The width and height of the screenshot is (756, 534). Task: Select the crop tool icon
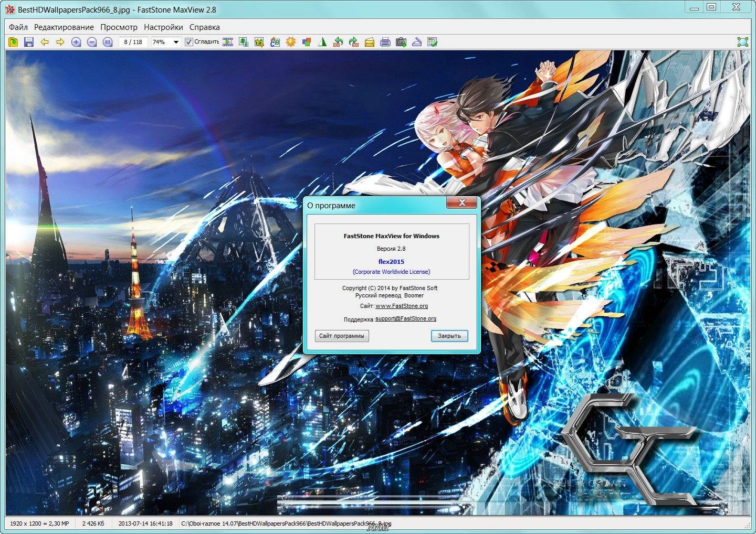[x=259, y=42]
